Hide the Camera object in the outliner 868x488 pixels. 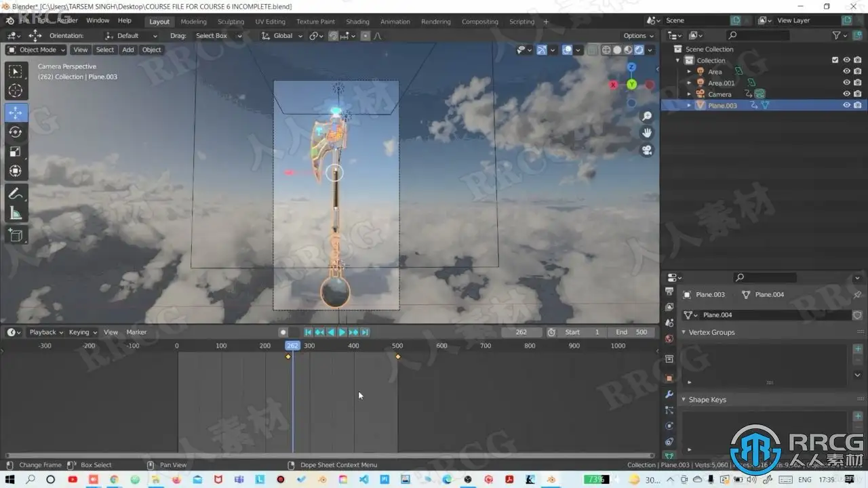(846, 94)
